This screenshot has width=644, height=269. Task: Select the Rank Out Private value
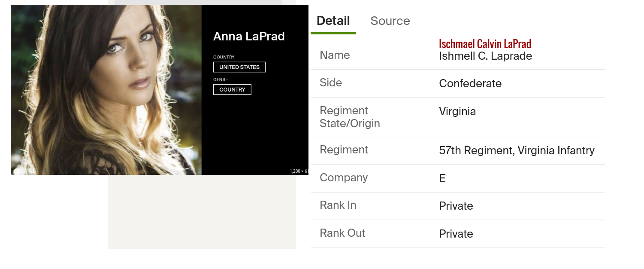click(456, 234)
